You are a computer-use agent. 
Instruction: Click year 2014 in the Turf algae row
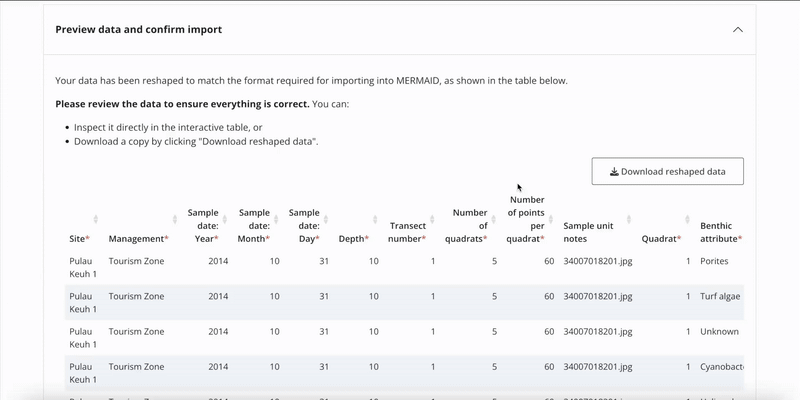[218, 296]
